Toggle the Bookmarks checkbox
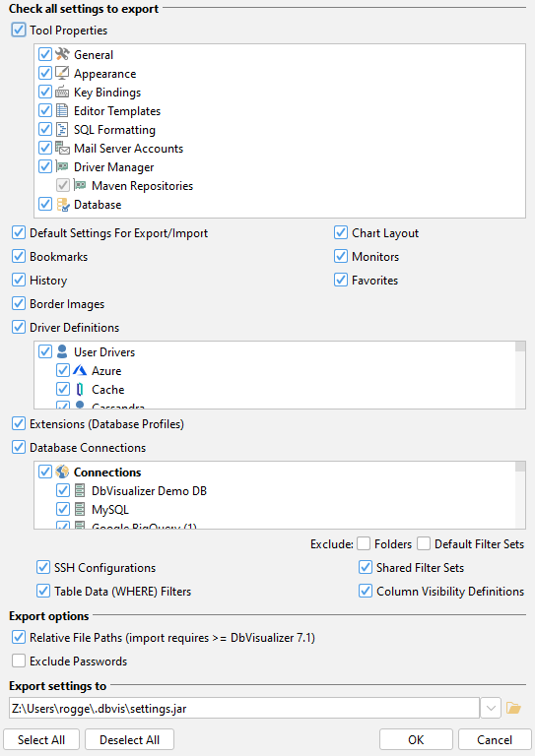This screenshot has height=756, width=535. click(x=19, y=257)
